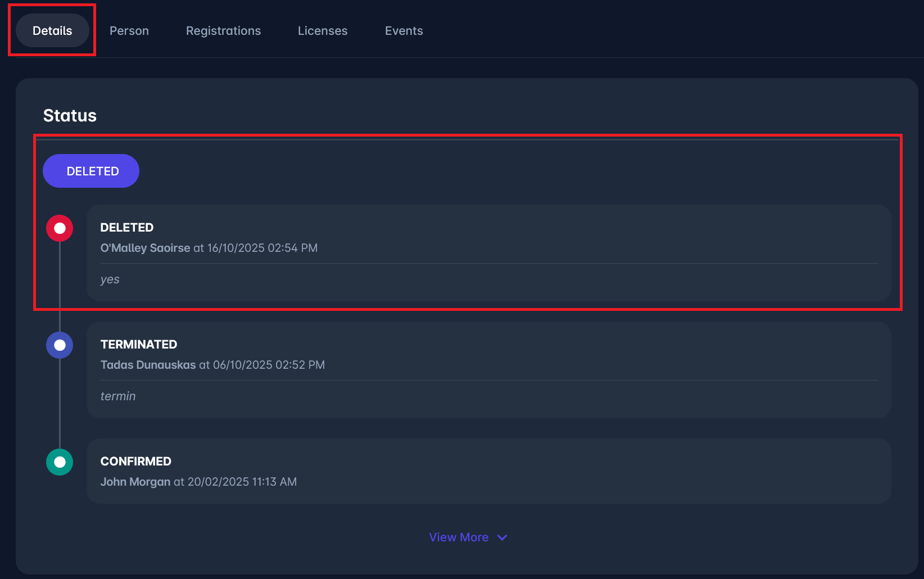Click the green CONFIRMED timeline marker
This screenshot has width=924, height=579.
60,462
